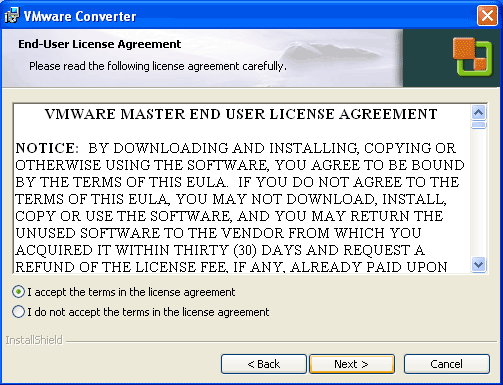Click the NOTICE paragraph in license text
Viewport: 503px width, 385px height.
click(240, 208)
